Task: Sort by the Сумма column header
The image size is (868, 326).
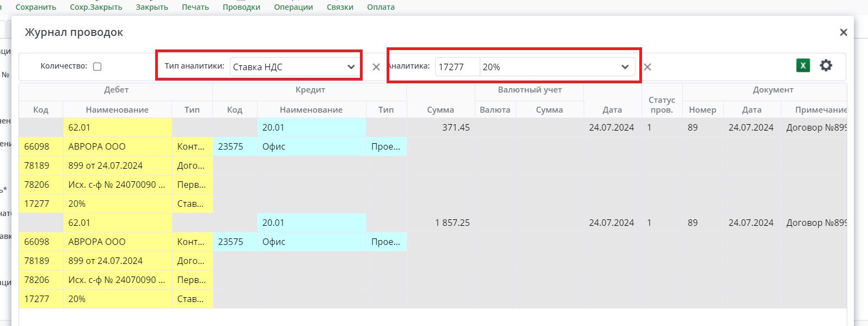Action: (x=441, y=109)
